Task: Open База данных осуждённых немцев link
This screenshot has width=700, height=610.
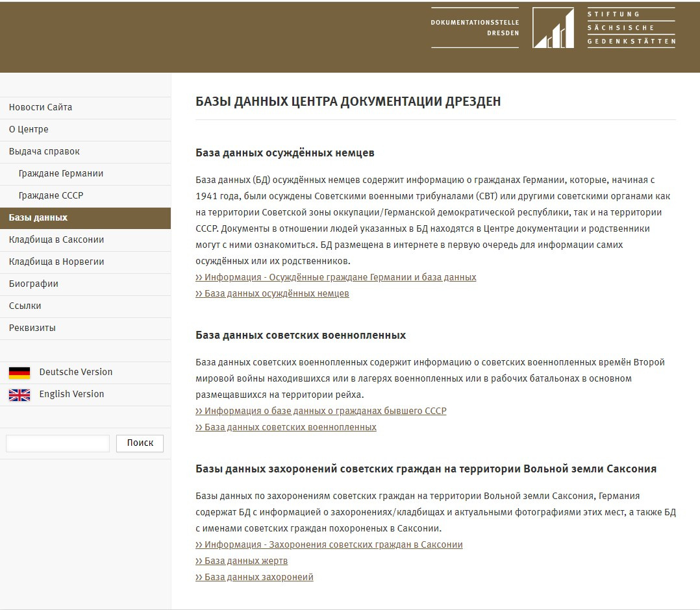Action: click(x=277, y=293)
